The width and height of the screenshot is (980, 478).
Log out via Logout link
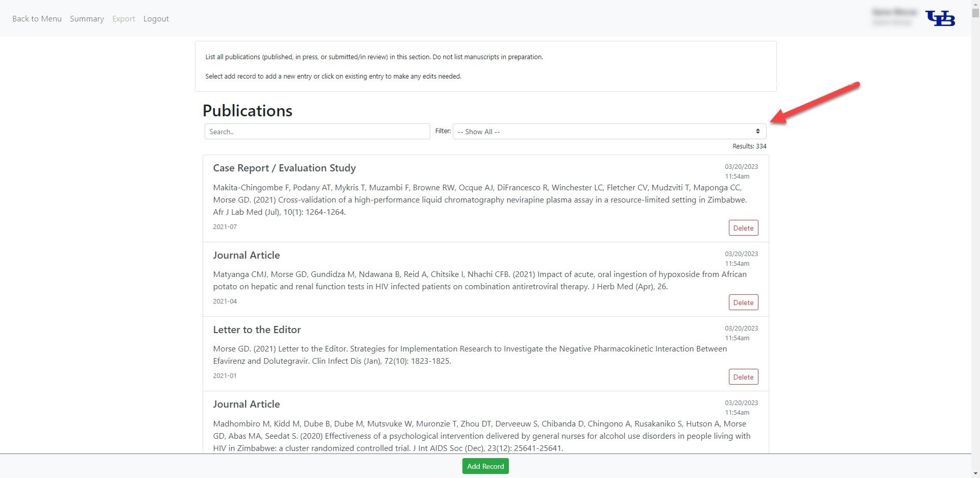[x=156, y=19]
